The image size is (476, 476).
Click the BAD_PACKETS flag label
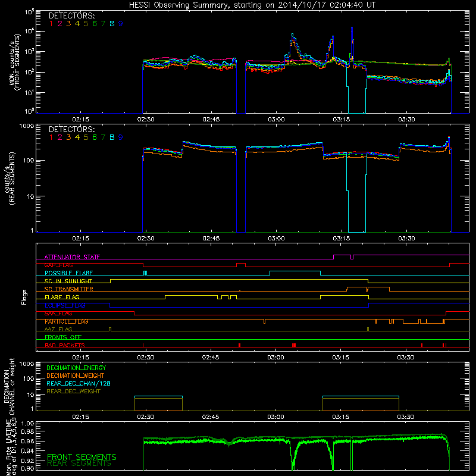click(x=65, y=345)
